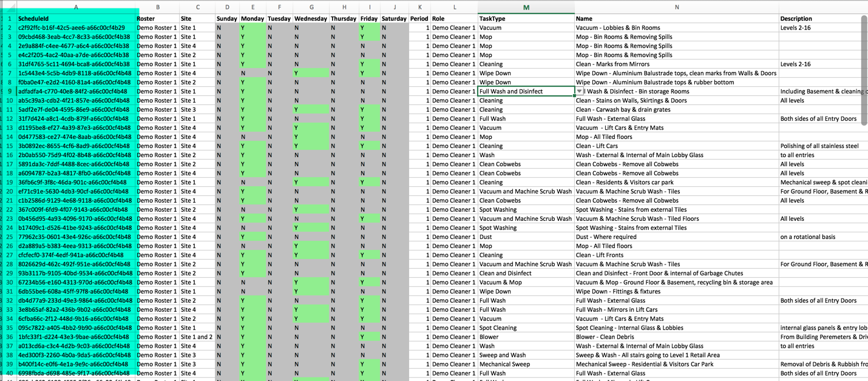Select the 'Full Wash and Disinfect' active cell
The width and height of the screenshot is (868, 381).
coord(525,92)
